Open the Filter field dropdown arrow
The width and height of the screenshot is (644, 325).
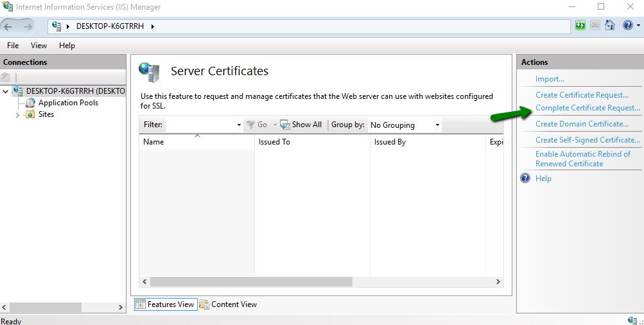[239, 125]
